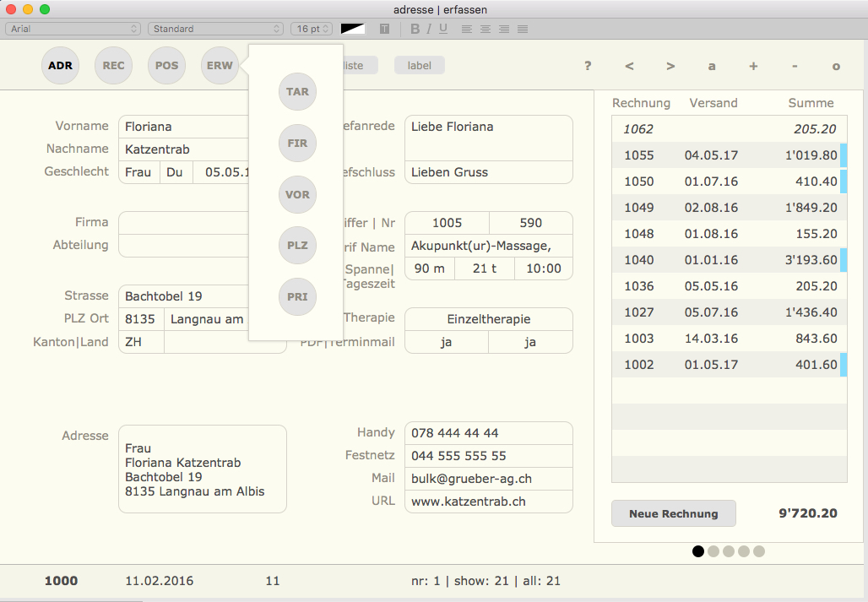Open the Arial font dropdown

click(73, 29)
